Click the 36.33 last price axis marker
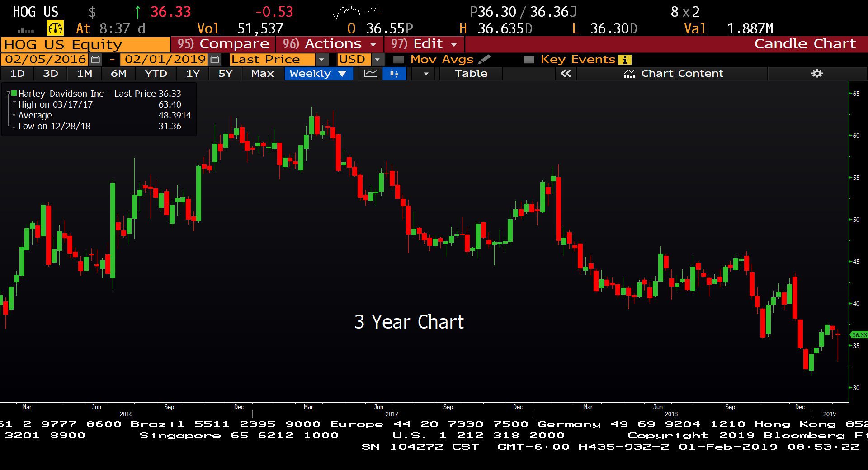 [x=859, y=335]
